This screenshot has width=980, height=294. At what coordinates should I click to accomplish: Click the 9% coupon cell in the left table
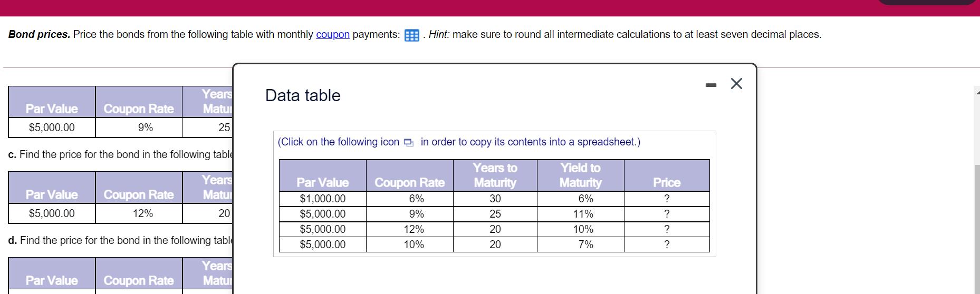tap(145, 128)
